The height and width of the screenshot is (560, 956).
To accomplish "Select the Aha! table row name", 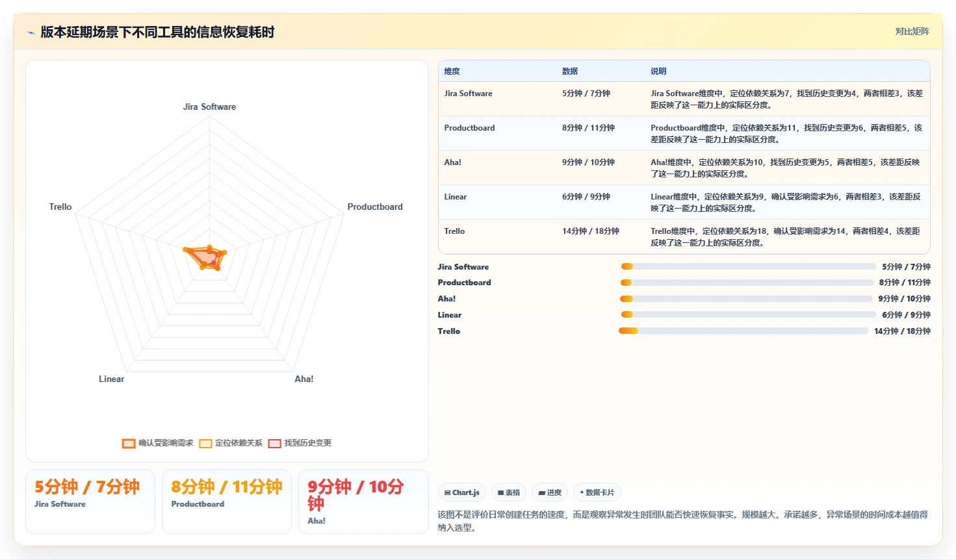I will pyautogui.click(x=453, y=162).
